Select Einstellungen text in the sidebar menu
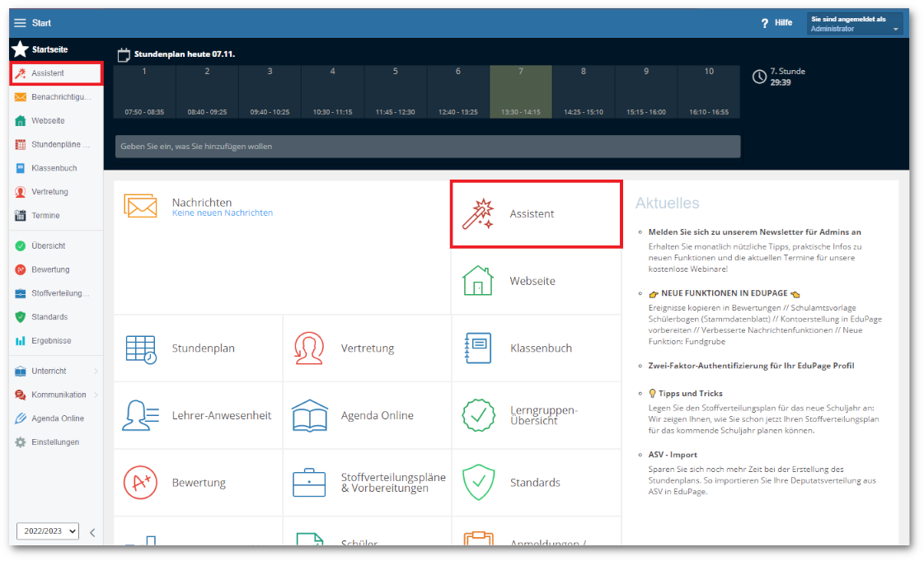Screen dimensions: 924x561 click(55, 442)
